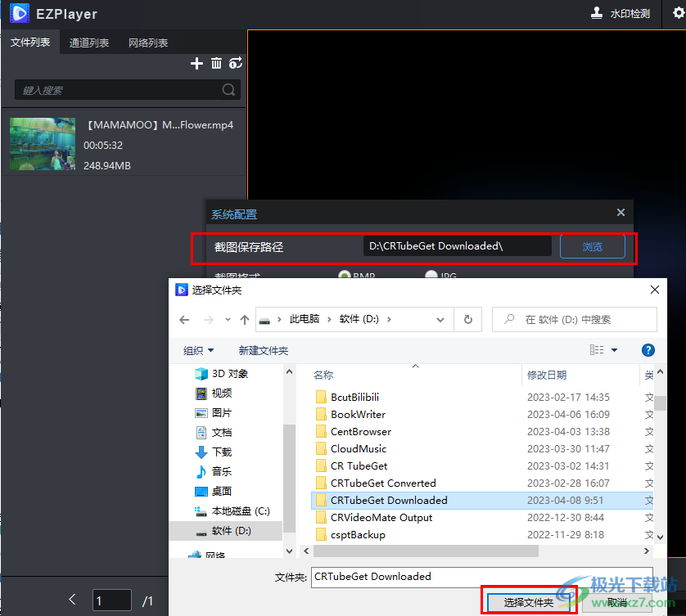Open recent locations dropdown arrow

pyautogui.click(x=228, y=320)
